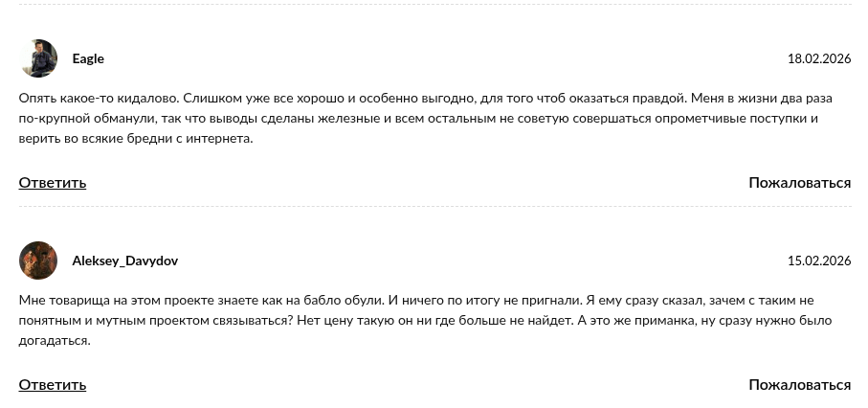The image size is (868, 408).
Task: Click Eagle's profile avatar
Action: point(38,58)
